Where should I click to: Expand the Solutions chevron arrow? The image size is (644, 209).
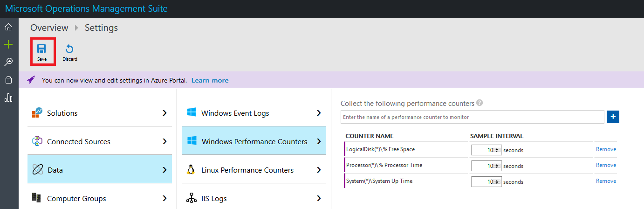coord(164,113)
